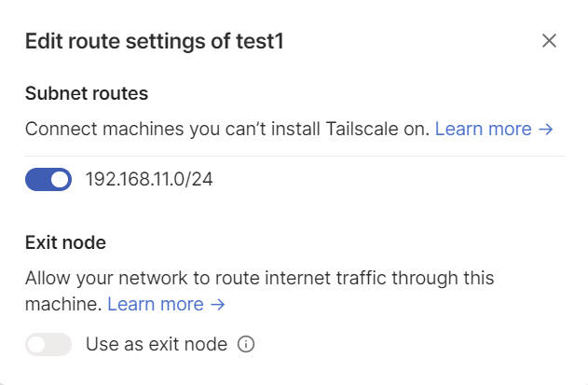Click the Use as exit node label

coord(156,344)
